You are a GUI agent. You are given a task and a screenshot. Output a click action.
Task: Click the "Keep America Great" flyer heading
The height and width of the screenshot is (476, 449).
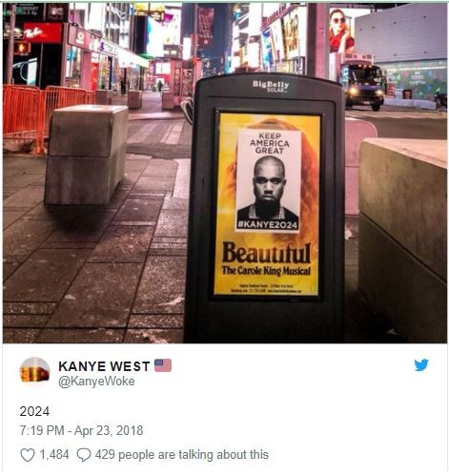click(270, 143)
